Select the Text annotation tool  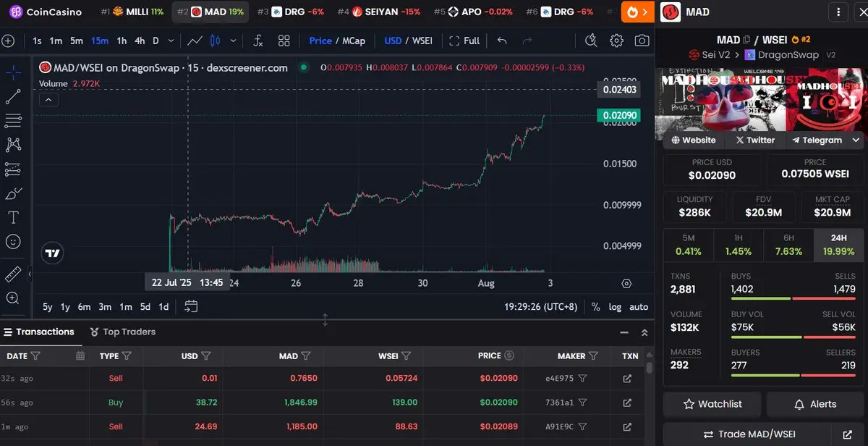coord(13,217)
